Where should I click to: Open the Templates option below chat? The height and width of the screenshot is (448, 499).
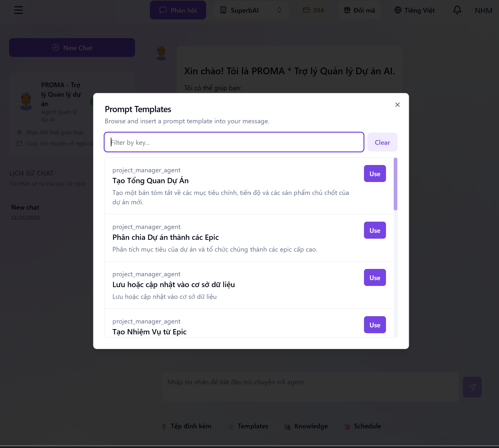(x=248, y=426)
